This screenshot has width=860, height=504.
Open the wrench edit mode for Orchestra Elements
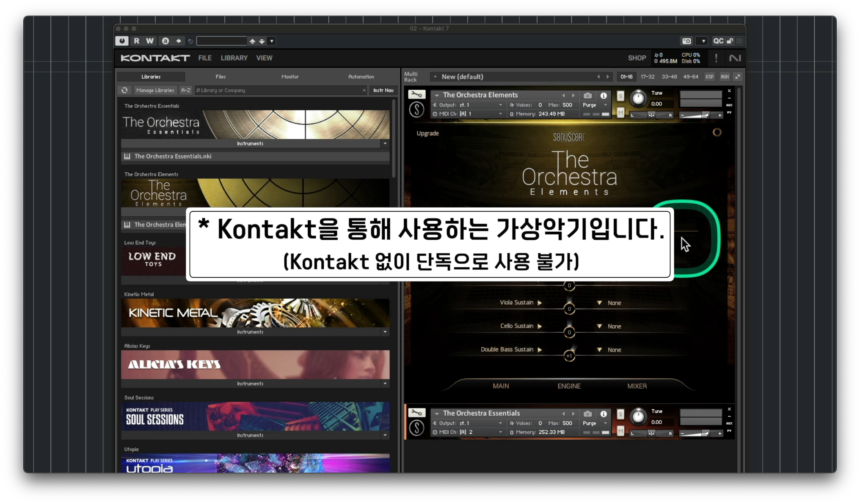416,95
